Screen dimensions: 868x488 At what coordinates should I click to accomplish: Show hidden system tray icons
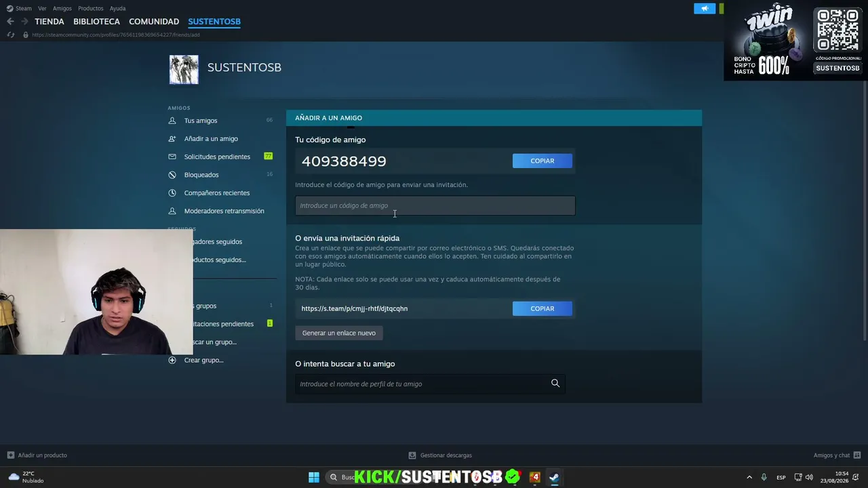coord(749,477)
